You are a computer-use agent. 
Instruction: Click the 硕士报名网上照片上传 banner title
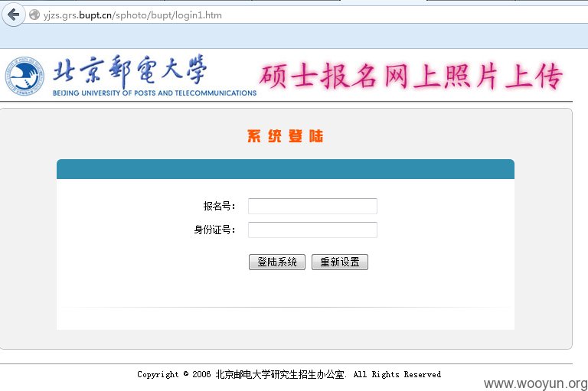[410, 76]
